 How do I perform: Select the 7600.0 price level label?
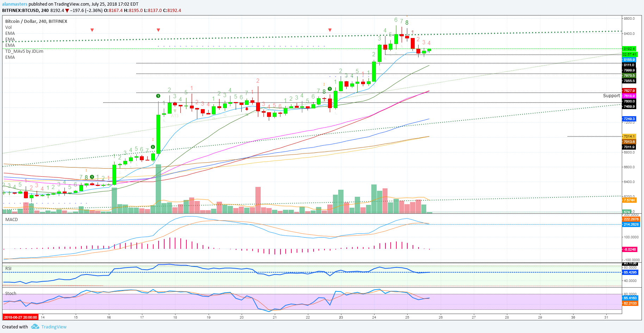tap(629, 101)
